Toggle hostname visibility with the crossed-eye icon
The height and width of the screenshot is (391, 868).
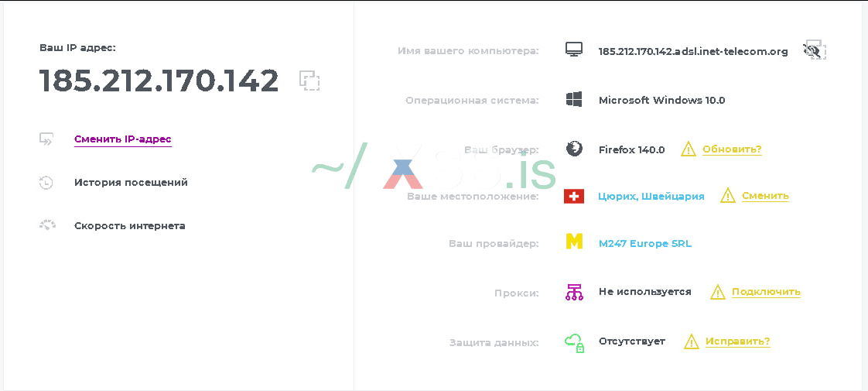(x=814, y=51)
